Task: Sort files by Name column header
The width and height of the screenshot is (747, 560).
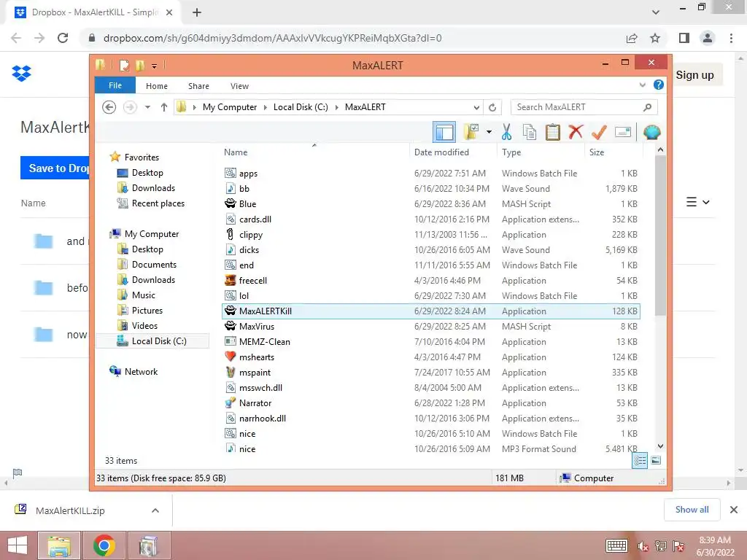Action: 236,152
